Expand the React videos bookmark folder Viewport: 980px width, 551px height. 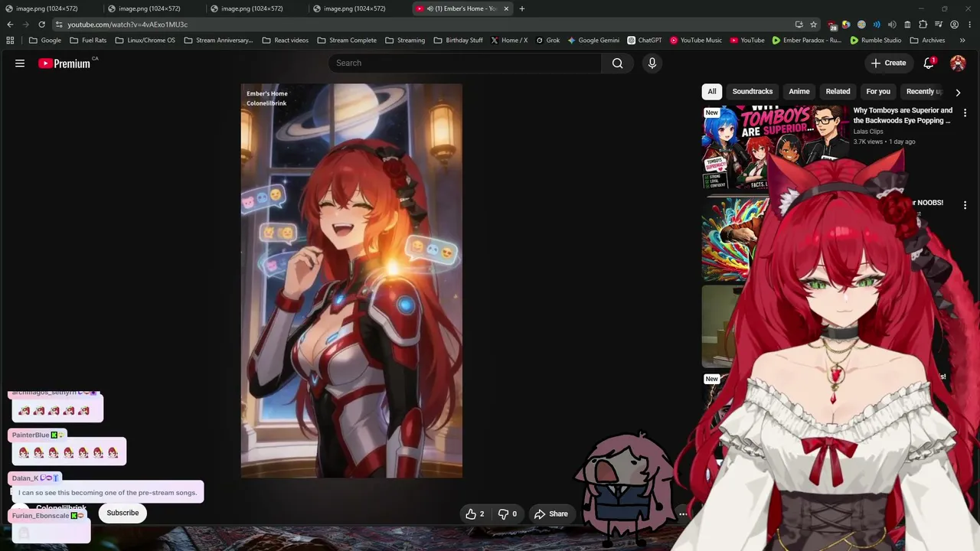(x=285, y=41)
